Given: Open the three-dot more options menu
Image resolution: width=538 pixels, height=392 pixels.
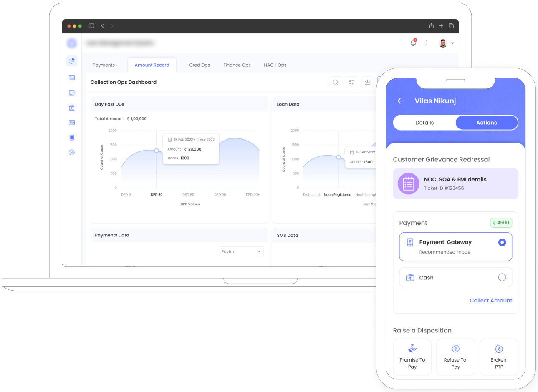Looking at the screenshot, I should [426, 43].
